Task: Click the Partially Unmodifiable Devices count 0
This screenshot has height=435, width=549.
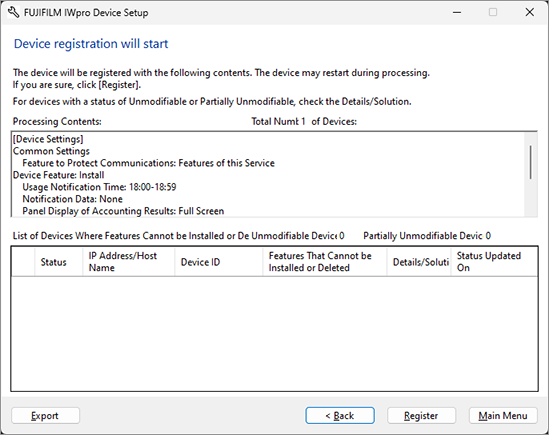Action: pos(488,236)
